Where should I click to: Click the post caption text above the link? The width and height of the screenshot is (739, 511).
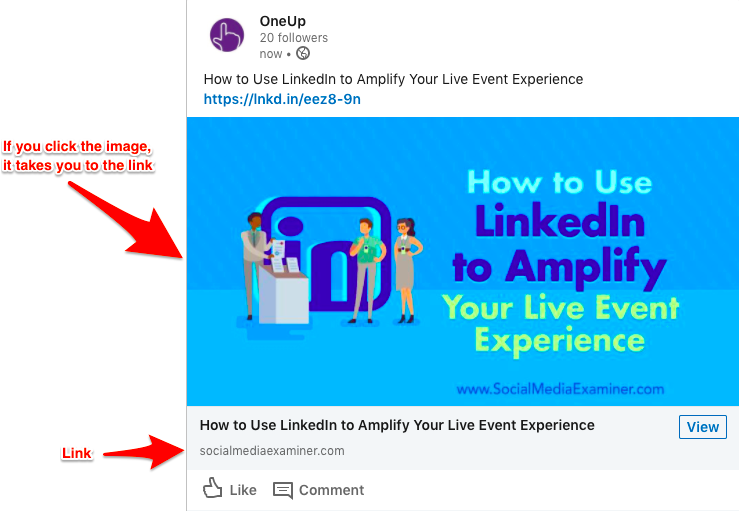point(394,79)
